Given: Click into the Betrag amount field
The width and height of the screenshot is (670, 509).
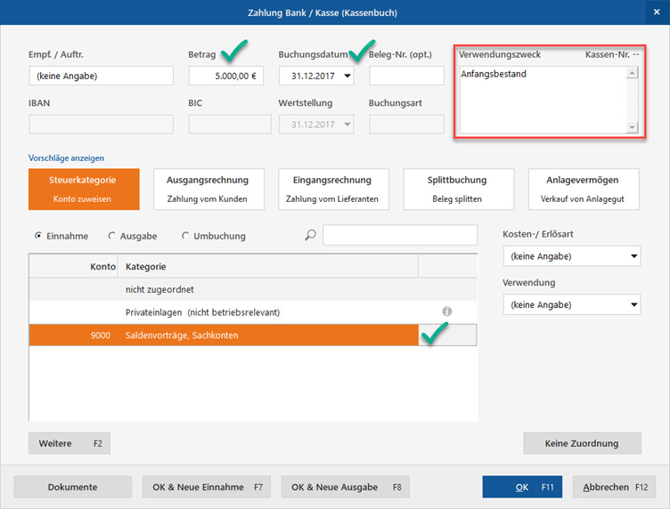Looking at the screenshot, I should point(225,76).
